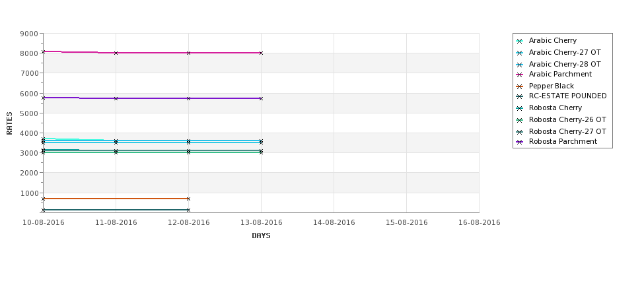This screenshot has height=283, width=644.
Task: Click the Pepper Black orange legend marker
Action: 520,86
